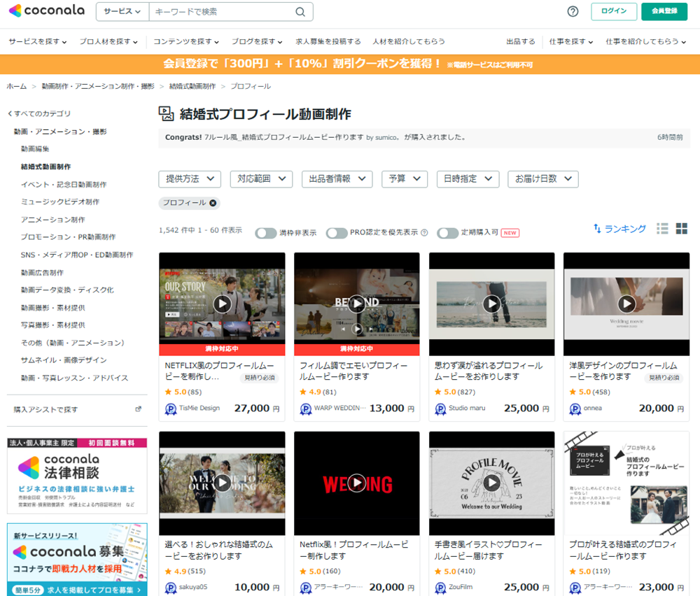Open the プロ人材を探す menu
Viewport: 700px width, 596px height.
(x=108, y=41)
